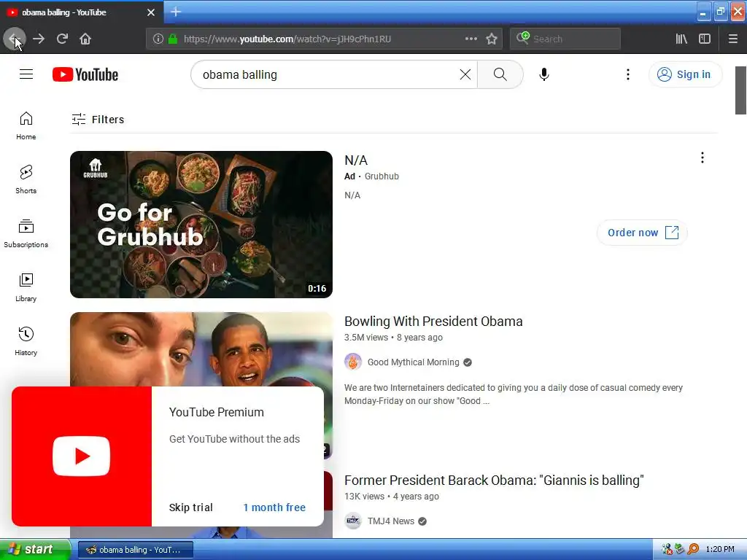Open the browser home page
Viewport: 747px width, 560px height.
click(85, 39)
